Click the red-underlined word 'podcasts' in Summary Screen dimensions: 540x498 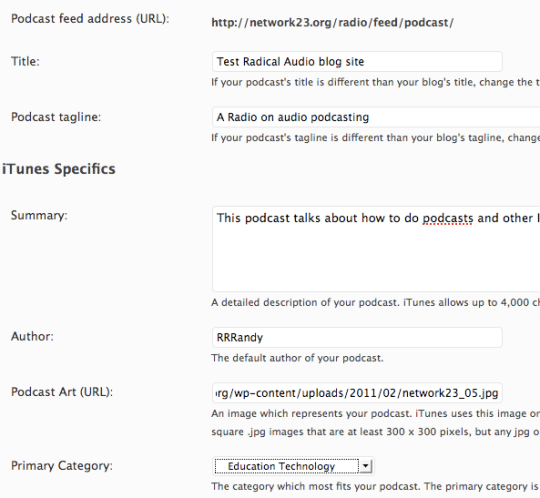point(448,218)
